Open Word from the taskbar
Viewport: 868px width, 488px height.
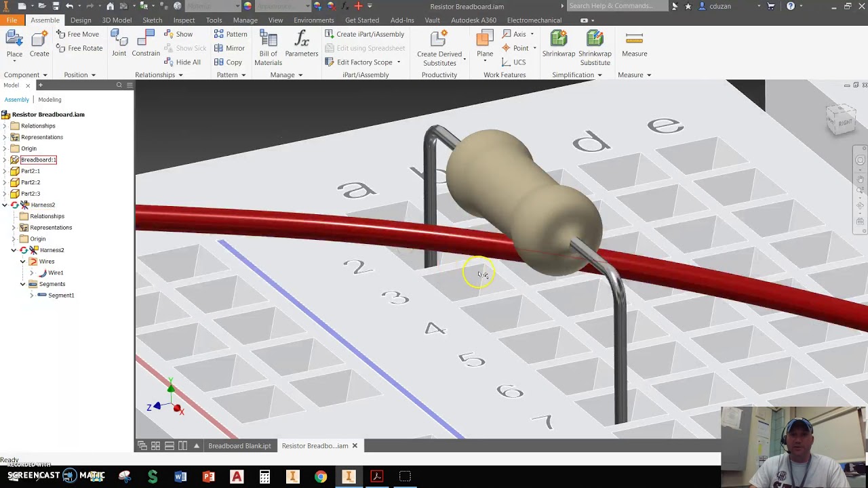coord(180,476)
